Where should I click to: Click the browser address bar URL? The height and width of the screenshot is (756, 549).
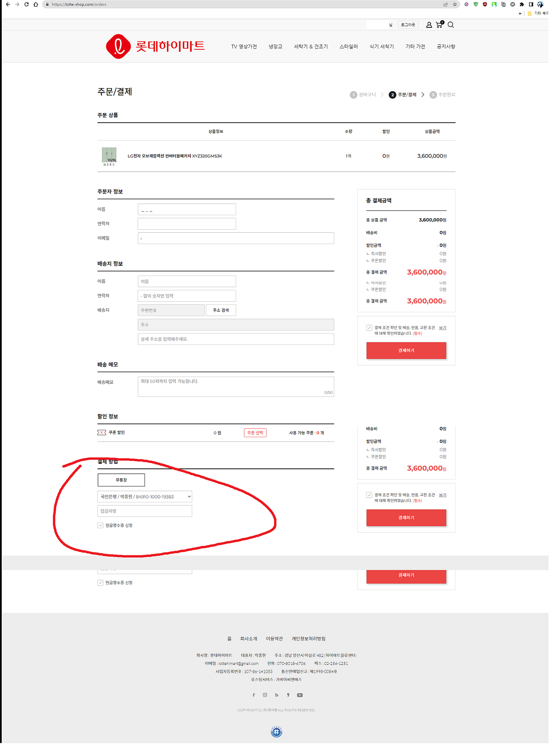(79, 4)
